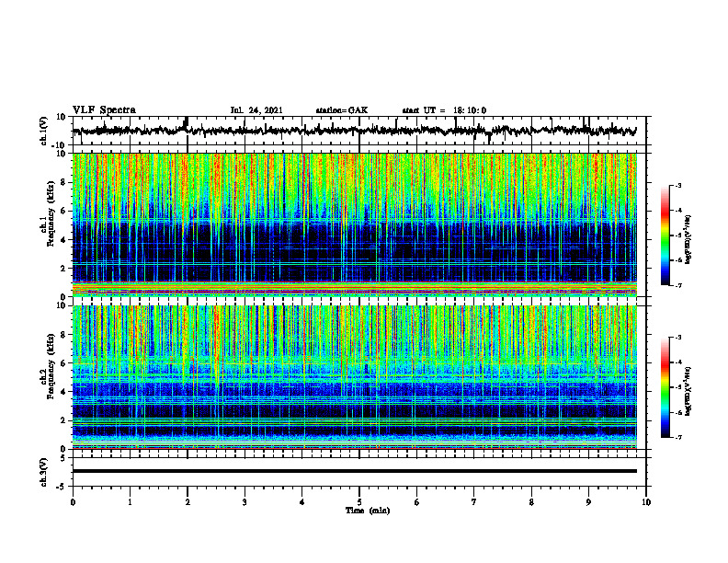Click the "Time (min)" x-axis label
The width and height of the screenshot is (728, 563).
[x=368, y=511]
